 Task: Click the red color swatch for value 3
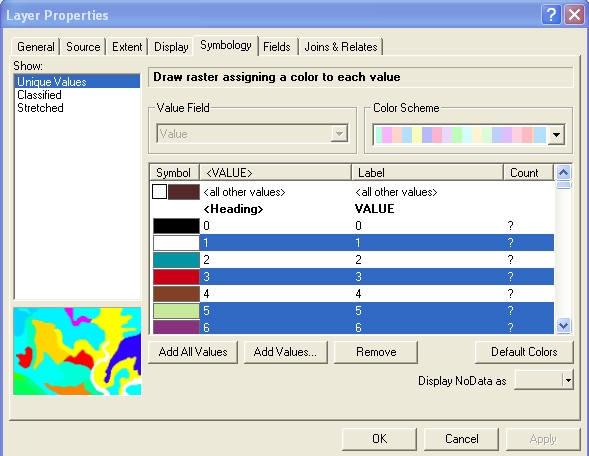(176, 277)
